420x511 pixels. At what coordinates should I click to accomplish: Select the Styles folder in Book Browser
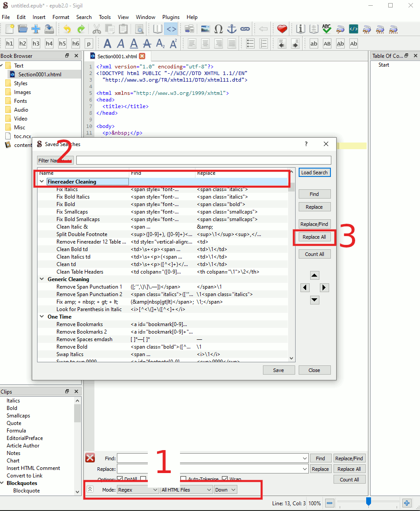21,83
